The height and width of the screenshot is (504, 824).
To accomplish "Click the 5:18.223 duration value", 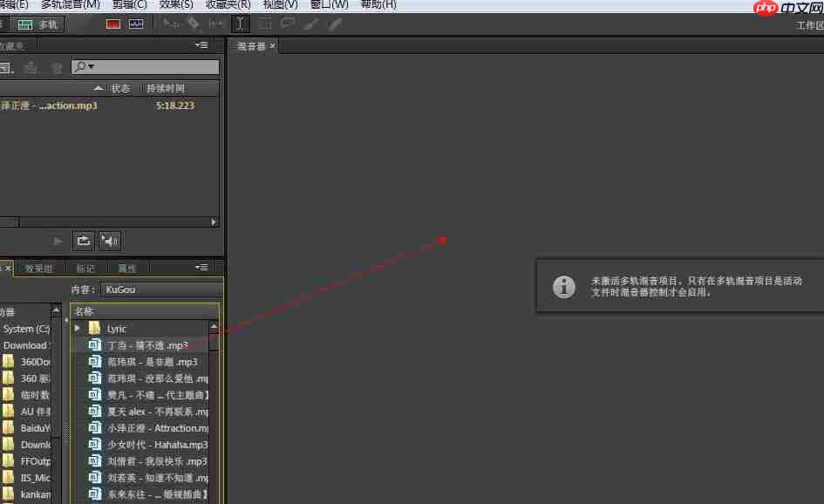I will tap(175, 106).
